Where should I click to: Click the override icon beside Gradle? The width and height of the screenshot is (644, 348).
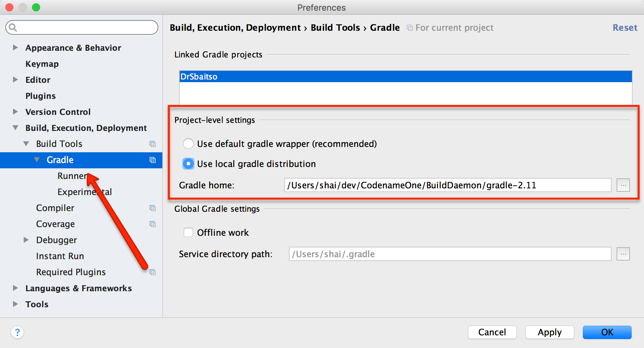coord(153,160)
